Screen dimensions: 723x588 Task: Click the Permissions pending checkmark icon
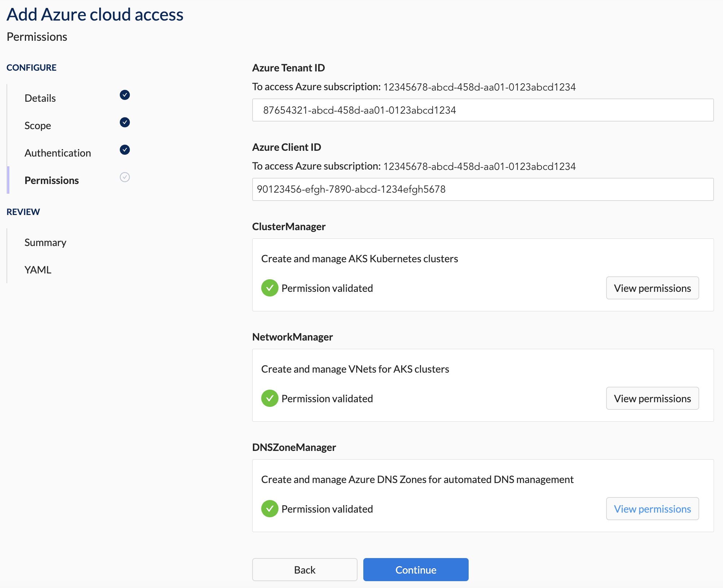pos(125,176)
